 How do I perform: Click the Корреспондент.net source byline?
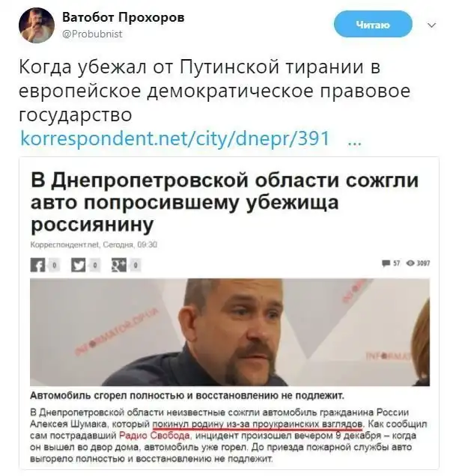coord(65,245)
